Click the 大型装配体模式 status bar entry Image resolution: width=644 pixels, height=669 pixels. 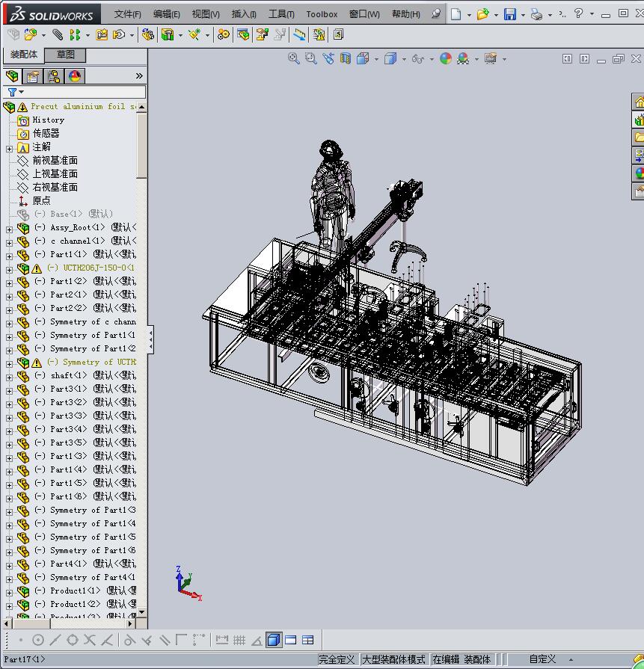393,659
